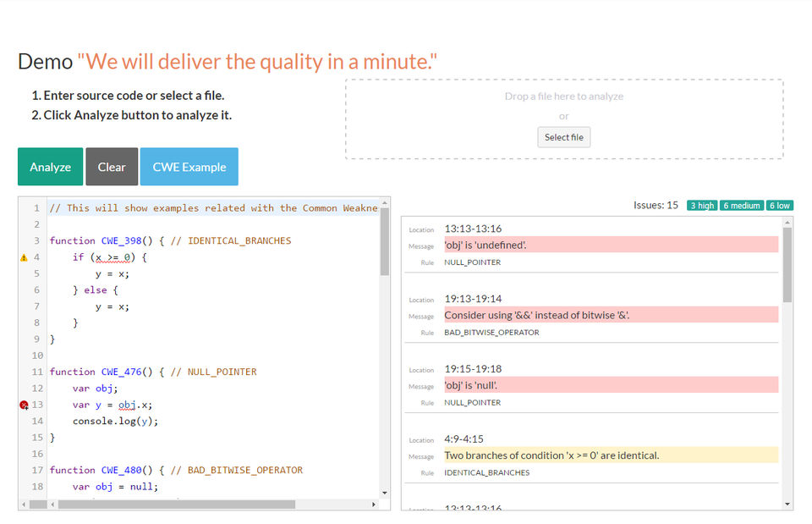Click the code editor vertical scrollbar thumb
The width and height of the screenshot is (812, 524).
click(x=385, y=241)
